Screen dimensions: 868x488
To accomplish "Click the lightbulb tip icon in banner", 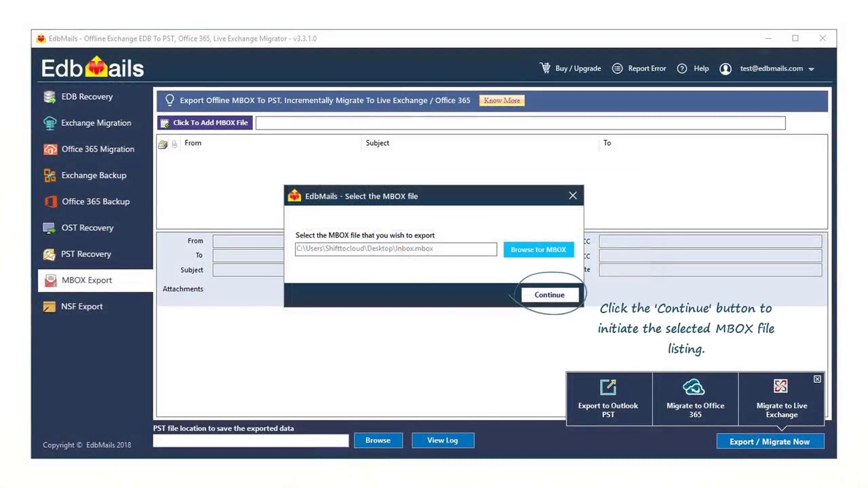I will coord(170,100).
